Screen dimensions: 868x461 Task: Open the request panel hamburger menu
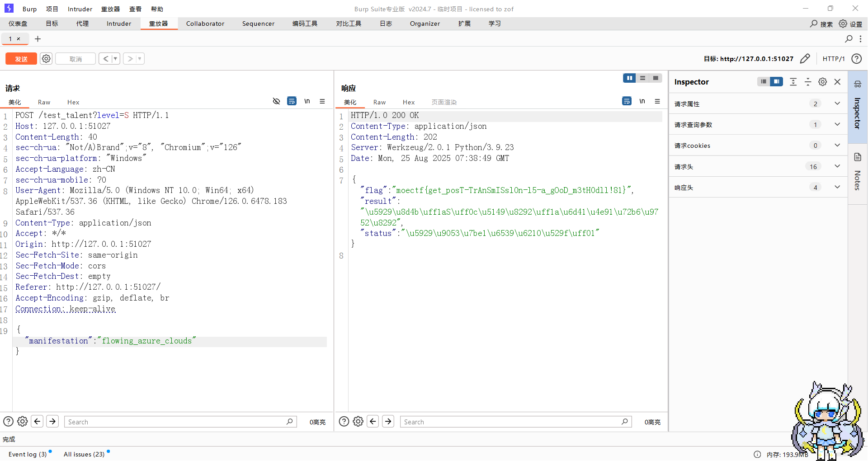coord(322,101)
